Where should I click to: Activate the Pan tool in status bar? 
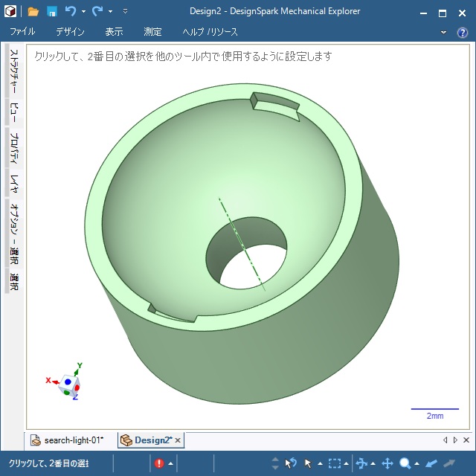(387, 463)
